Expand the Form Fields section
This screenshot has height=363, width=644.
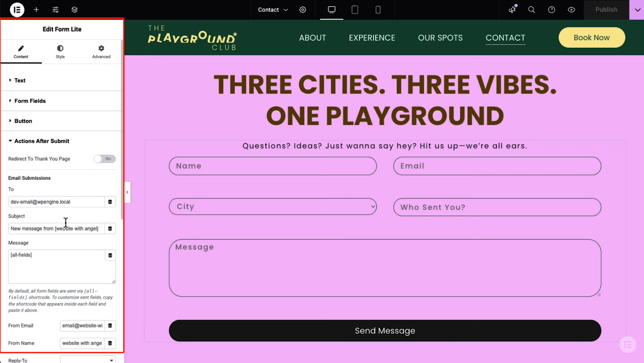pos(30,101)
